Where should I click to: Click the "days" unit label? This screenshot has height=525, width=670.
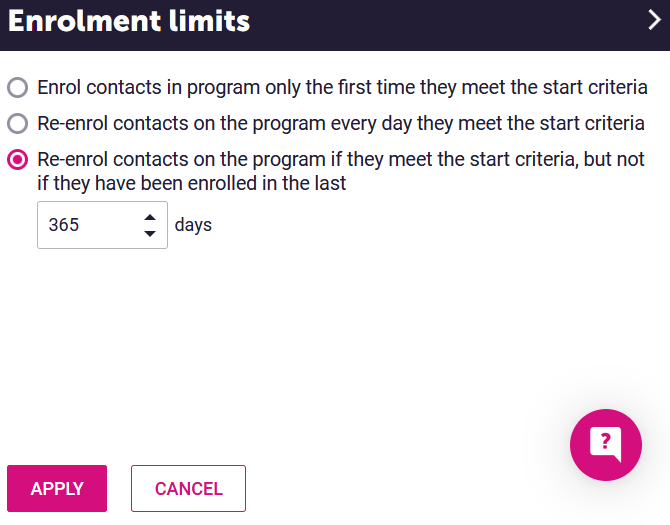(193, 225)
